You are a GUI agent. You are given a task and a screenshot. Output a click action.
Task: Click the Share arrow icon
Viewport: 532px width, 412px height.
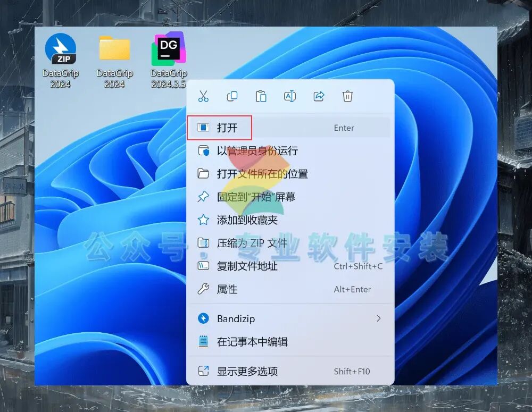click(319, 96)
